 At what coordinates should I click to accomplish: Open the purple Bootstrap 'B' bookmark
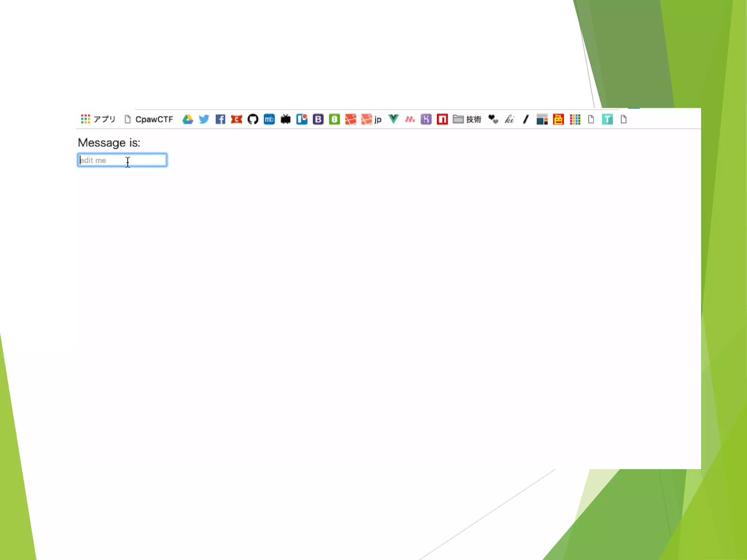tap(318, 119)
